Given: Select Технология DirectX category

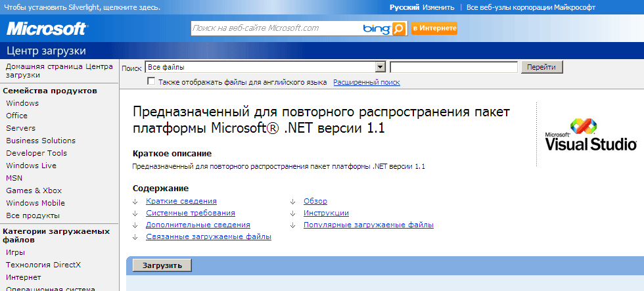Looking at the screenshot, I should [x=43, y=265].
